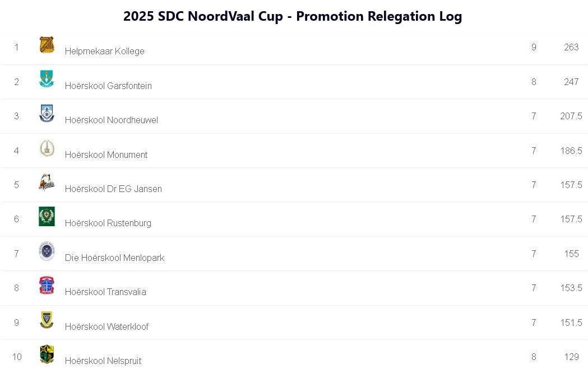588x369 pixels.
Task: Click the Hoërskool Nelspruit crest logo
Action: pos(47,354)
